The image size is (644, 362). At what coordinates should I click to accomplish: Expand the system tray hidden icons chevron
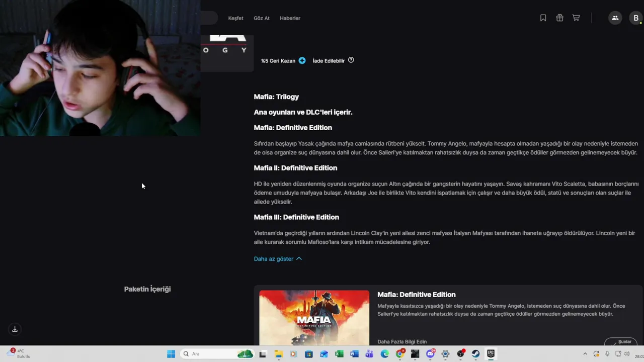point(585,354)
